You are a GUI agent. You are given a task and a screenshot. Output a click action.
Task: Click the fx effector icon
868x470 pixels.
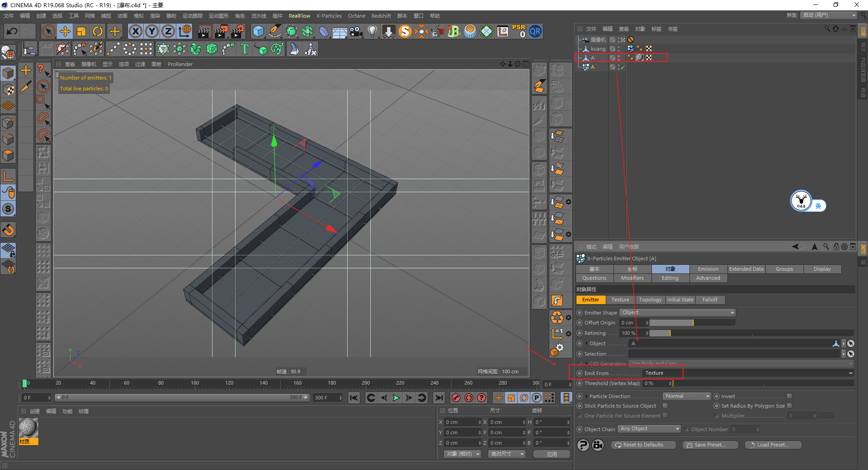coord(311,49)
